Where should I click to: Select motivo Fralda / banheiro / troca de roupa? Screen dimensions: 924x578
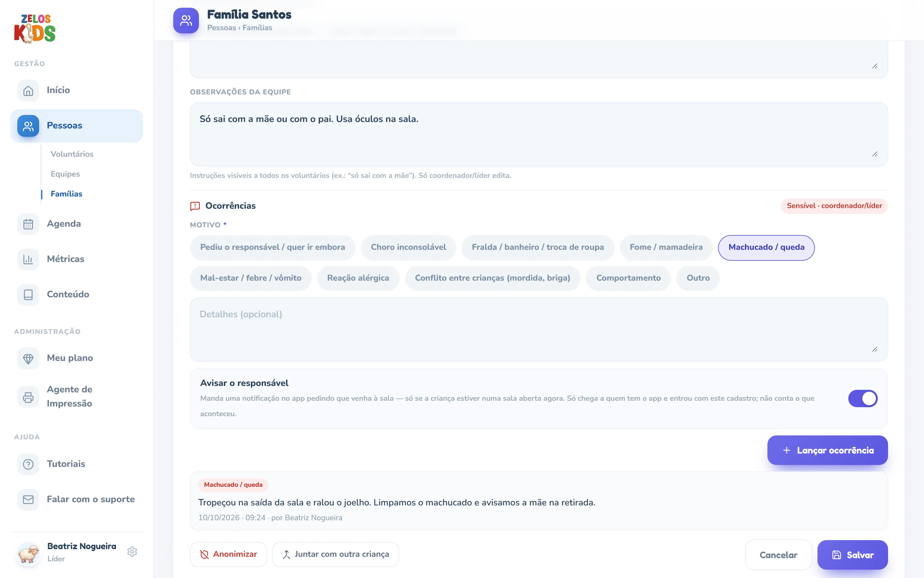(x=538, y=247)
